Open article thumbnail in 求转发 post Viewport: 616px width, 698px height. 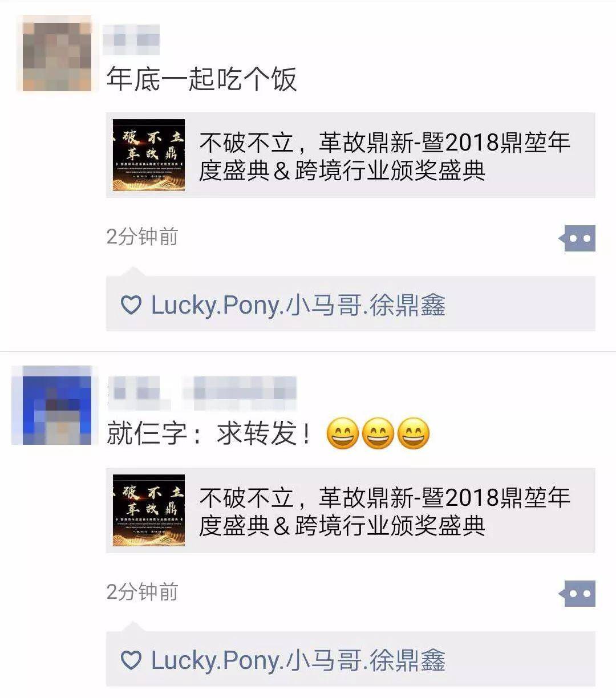[149, 510]
